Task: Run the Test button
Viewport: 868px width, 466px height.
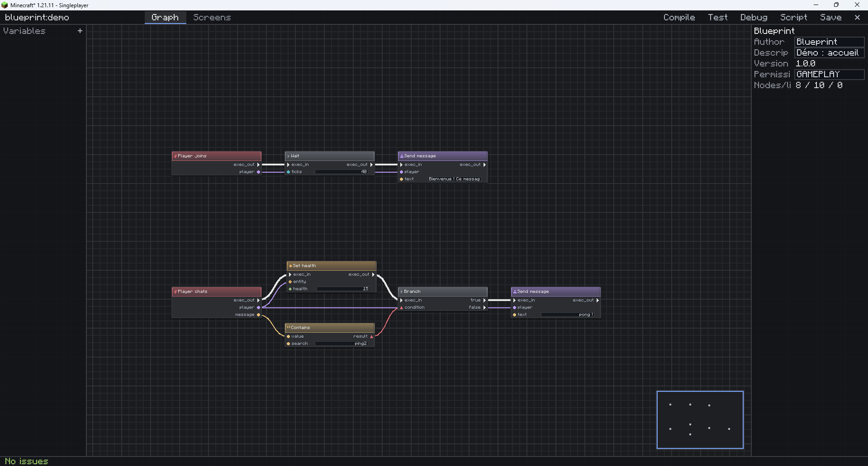Action: click(x=717, y=17)
